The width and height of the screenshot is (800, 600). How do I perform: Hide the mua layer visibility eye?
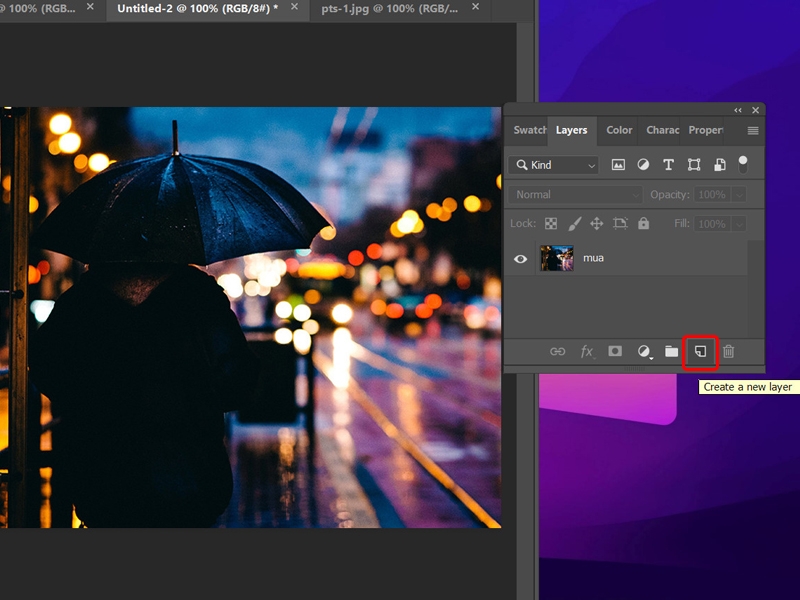tap(519, 258)
